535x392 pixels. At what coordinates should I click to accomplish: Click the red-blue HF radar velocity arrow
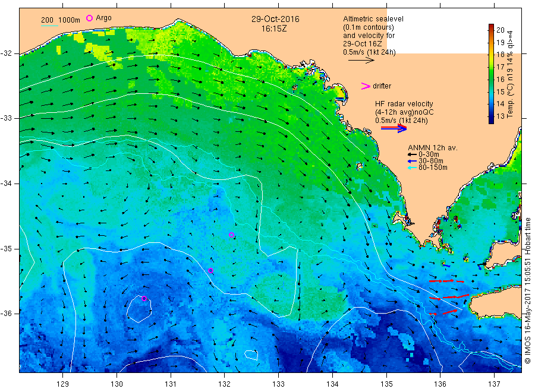[394, 128]
